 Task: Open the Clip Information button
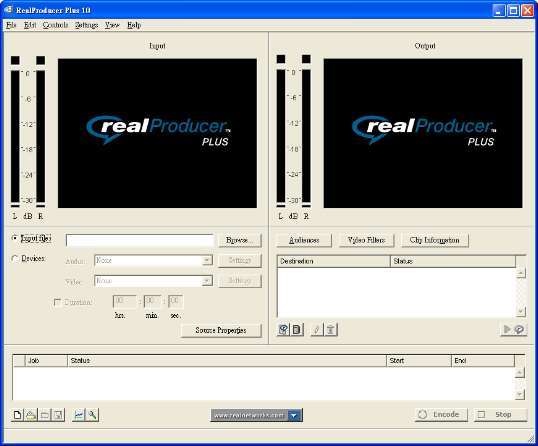pos(434,240)
